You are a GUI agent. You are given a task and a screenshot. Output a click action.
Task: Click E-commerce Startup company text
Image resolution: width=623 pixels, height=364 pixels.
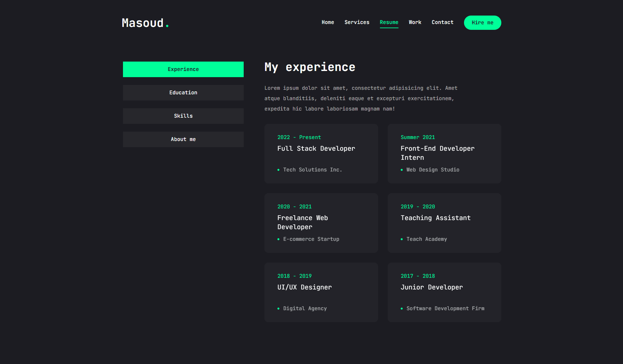[x=311, y=239]
